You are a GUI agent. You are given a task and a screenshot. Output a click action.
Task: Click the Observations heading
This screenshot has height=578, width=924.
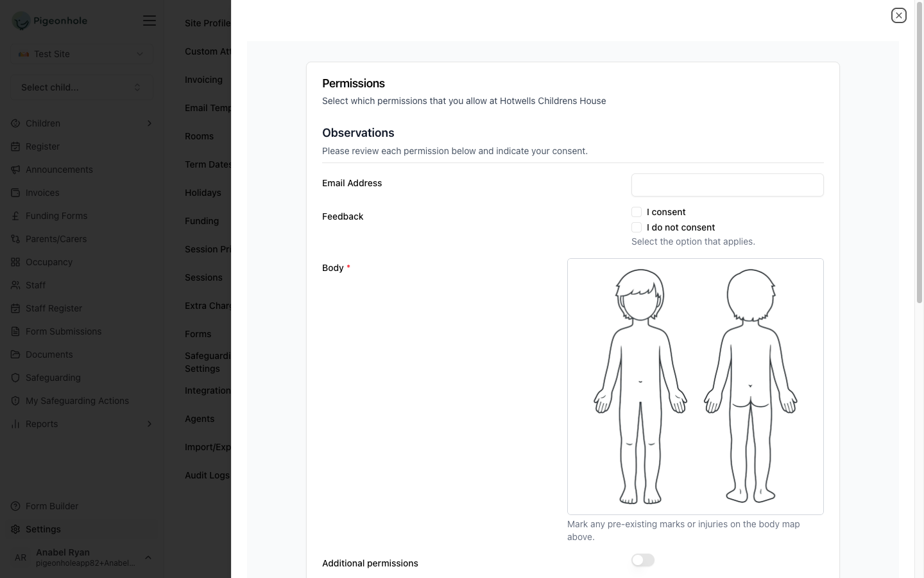point(358,133)
